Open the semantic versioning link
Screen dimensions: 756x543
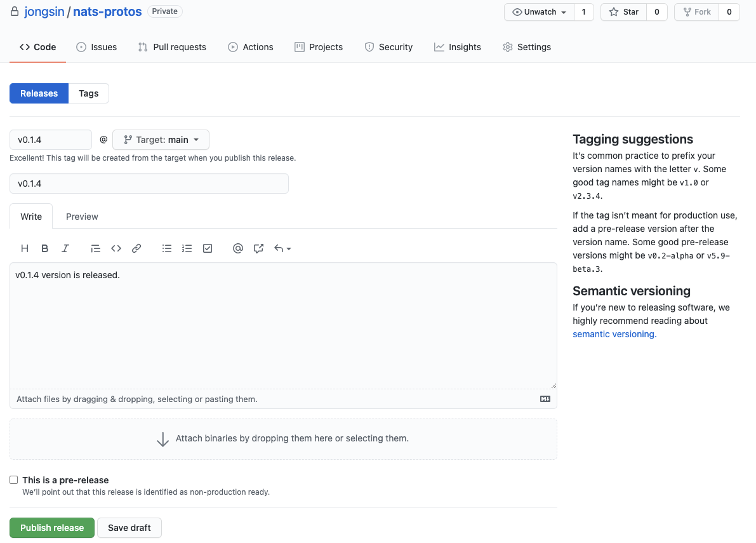coord(614,334)
